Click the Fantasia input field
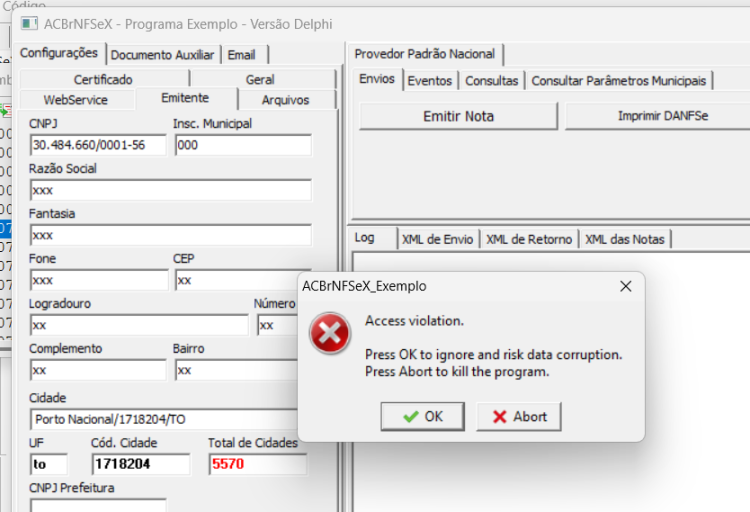The image size is (750, 512). [171, 235]
